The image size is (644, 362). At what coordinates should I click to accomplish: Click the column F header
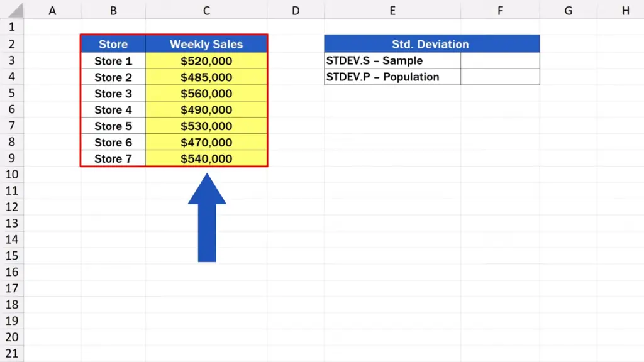click(x=500, y=11)
